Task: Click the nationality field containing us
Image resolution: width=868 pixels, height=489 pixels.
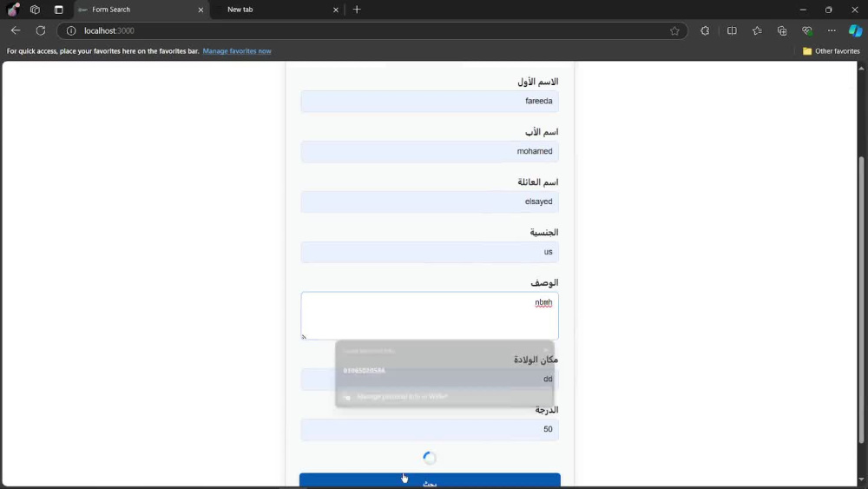Action: pos(430,252)
